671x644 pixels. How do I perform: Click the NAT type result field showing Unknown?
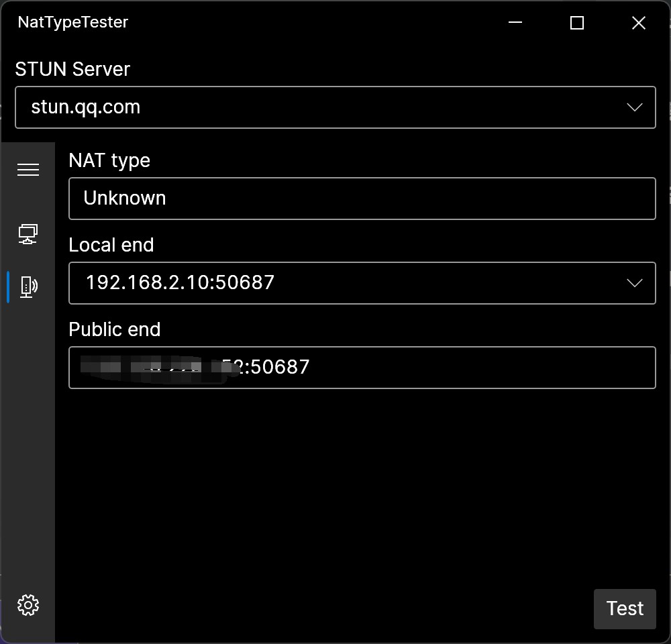pyautogui.click(x=362, y=199)
